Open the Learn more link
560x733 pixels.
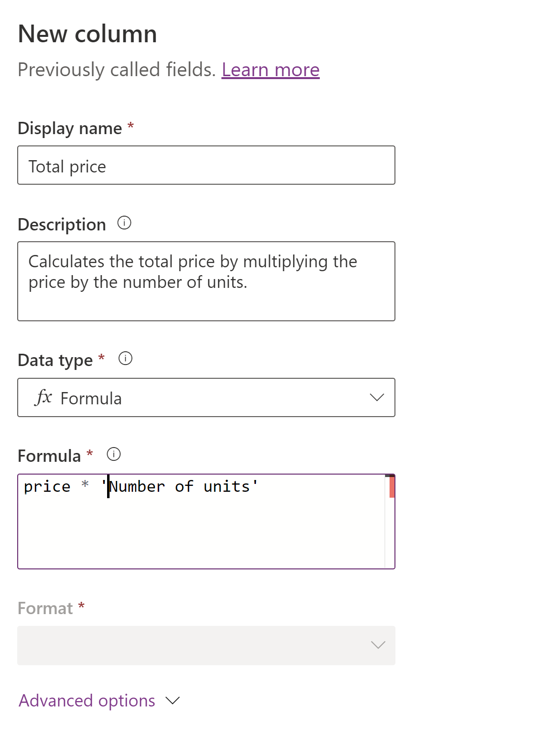click(271, 70)
